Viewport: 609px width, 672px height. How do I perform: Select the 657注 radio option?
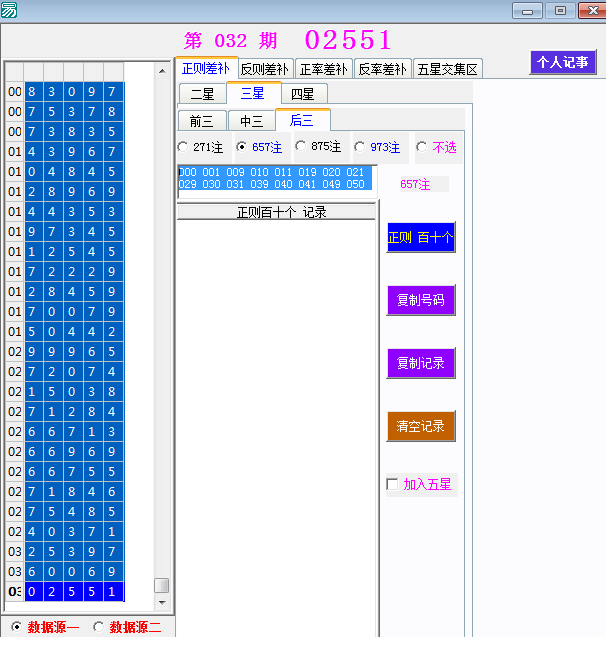point(260,147)
